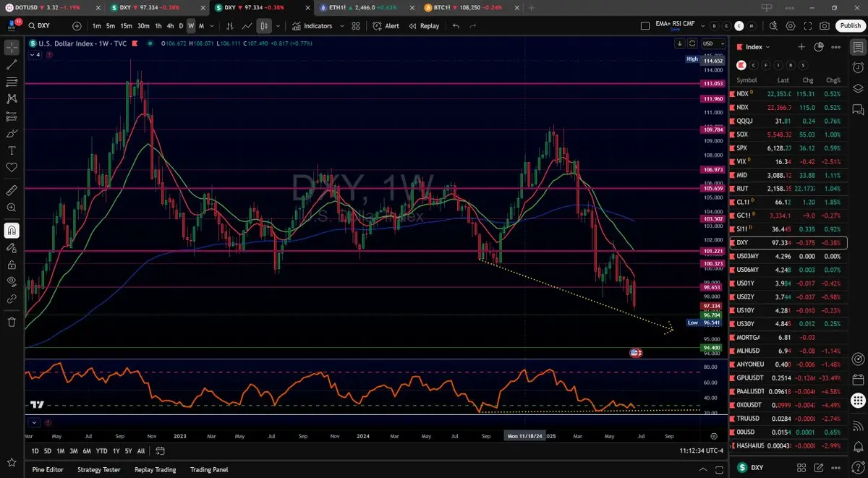This screenshot has height=478, width=868.
Task: Switch to 4h timeframe
Action: (x=170, y=26)
